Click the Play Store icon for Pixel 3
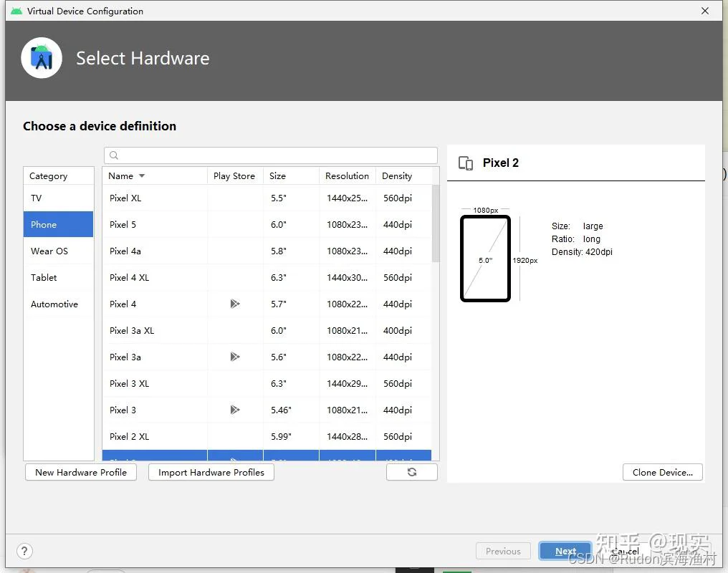The height and width of the screenshot is (573, 728). click(235, 410)
